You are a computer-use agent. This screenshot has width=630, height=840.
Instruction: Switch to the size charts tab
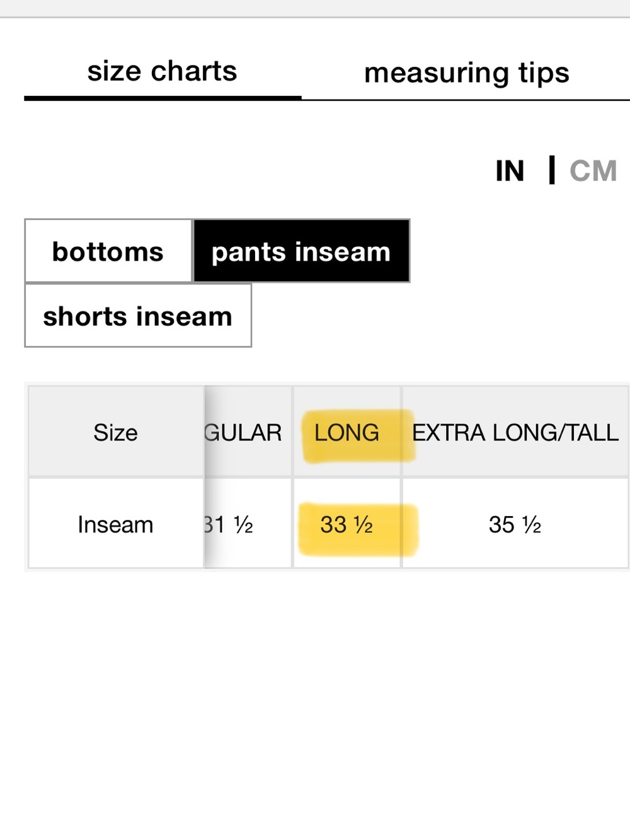pos(162,71)
